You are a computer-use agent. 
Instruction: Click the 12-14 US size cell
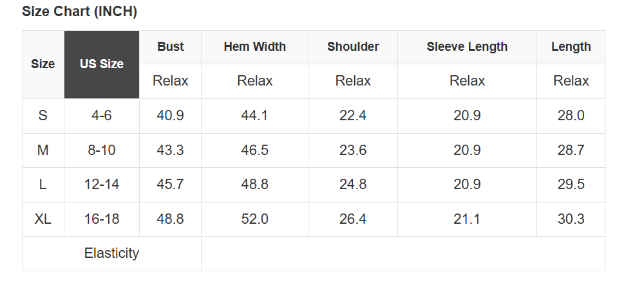pyautogui.click(x=102, y=185)
